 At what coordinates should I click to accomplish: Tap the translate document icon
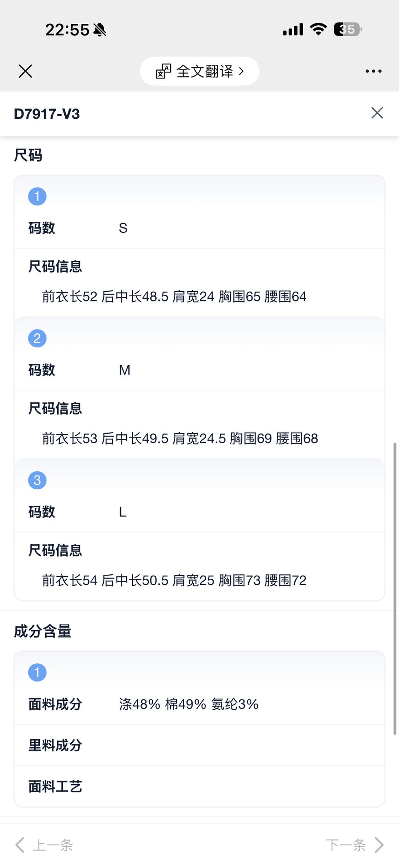[x=163, y=71]
